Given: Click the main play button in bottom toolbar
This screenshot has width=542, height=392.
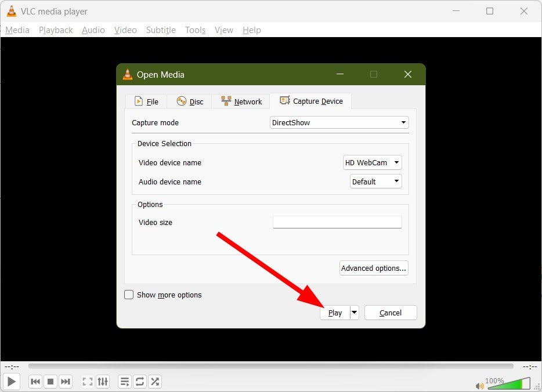Looking at the screenshot, I should coord(12,382).
